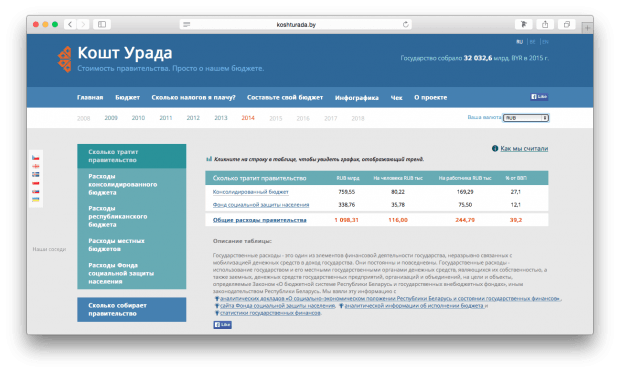Reload the page with the refresh icon
Image resolution: width=620 pixels, height=373 pixels.
[405, 25]
